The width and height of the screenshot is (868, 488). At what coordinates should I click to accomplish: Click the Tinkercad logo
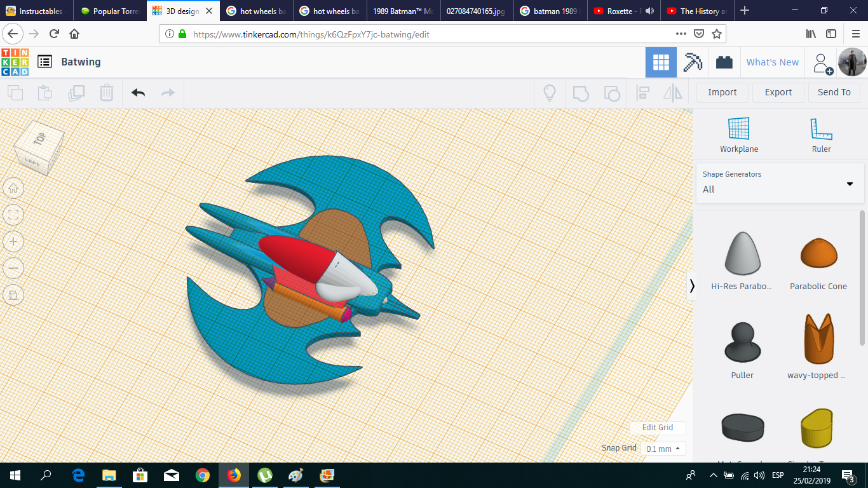15,62
